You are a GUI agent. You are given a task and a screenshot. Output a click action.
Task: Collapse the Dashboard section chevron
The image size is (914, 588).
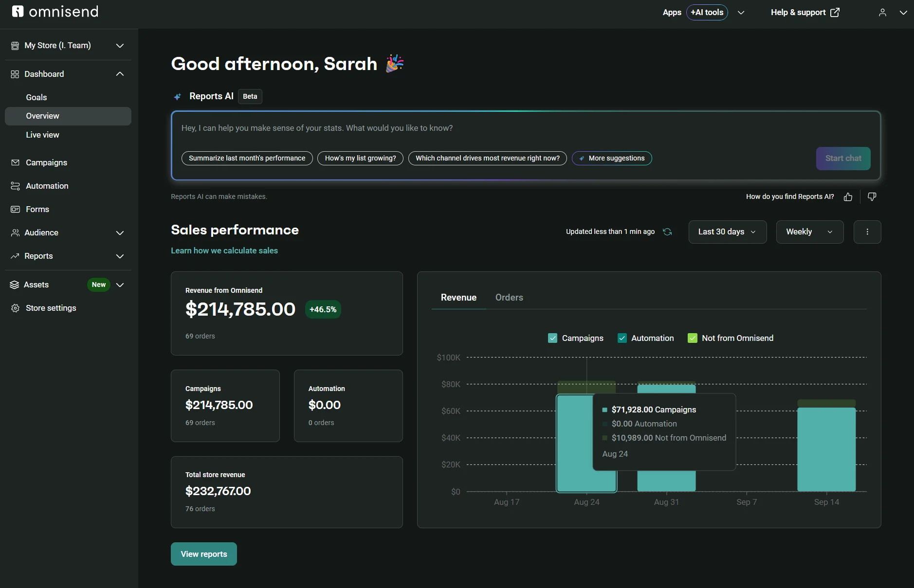click(120, 74)
